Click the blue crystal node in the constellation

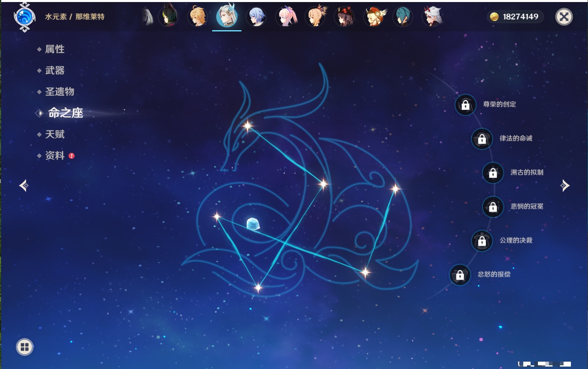[x=253, y=224]
